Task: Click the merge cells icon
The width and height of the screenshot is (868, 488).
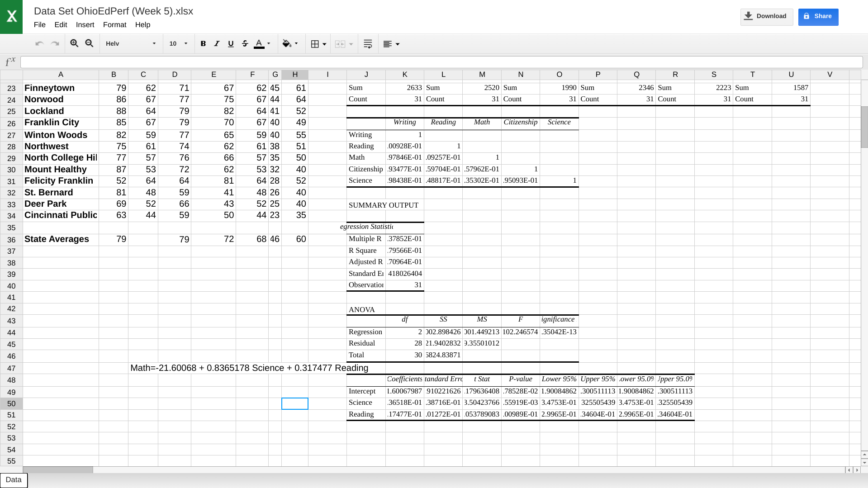Action: (x=340, y=44)
